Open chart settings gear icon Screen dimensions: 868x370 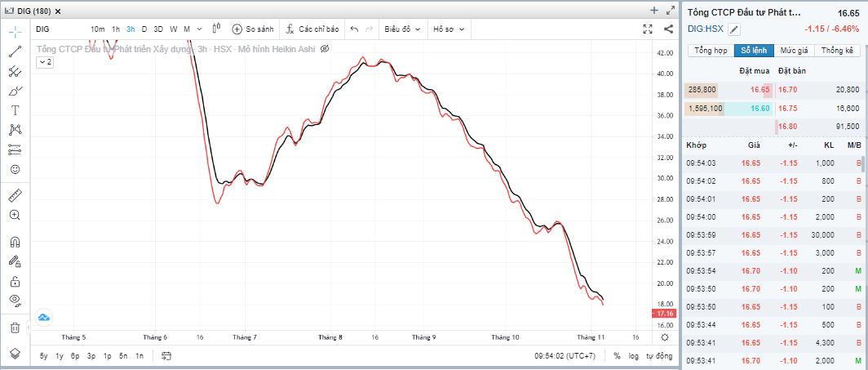tap(665, 337)
